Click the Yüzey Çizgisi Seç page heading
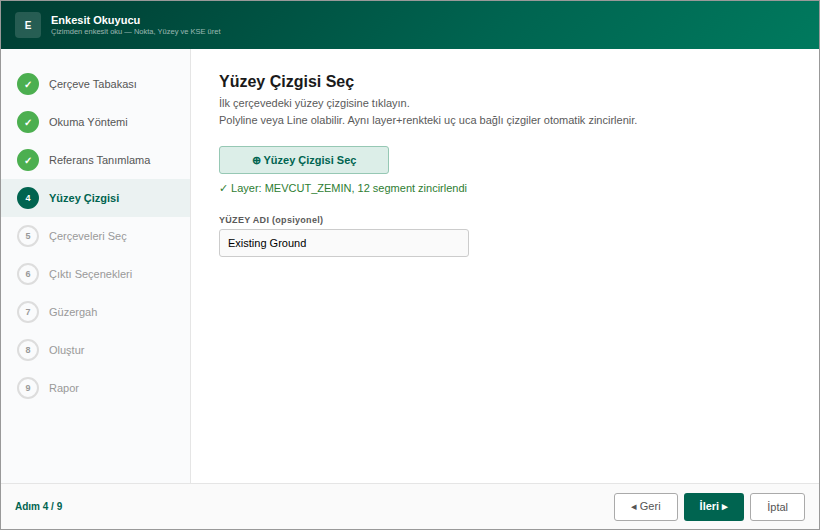This screenshot has width=820, height=530. click(287, 82)
